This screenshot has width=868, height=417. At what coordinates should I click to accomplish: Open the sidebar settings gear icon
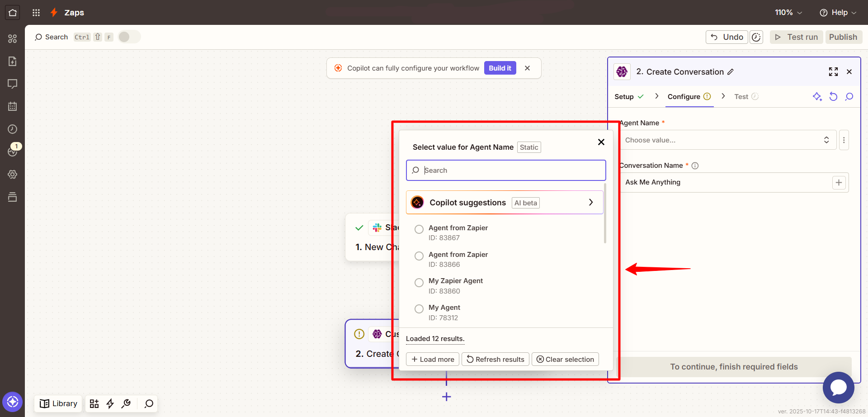(x=12, y=175)
